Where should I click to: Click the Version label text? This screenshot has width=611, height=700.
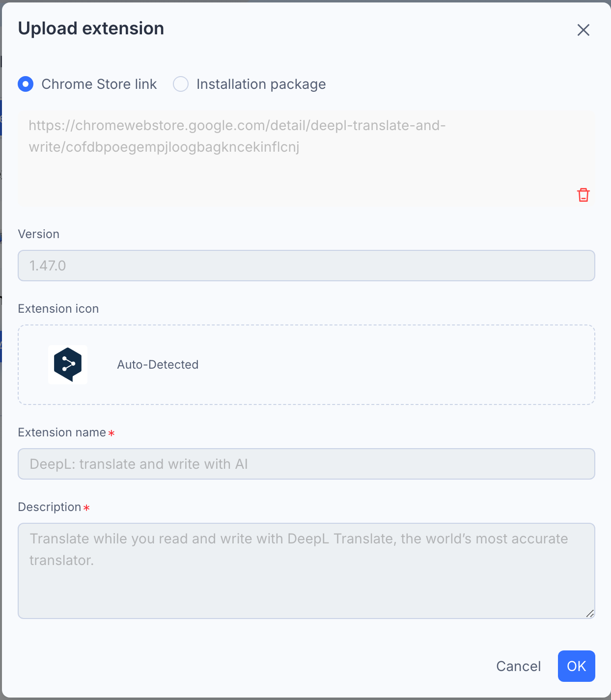pyautogui.click(x=39, y=234)
